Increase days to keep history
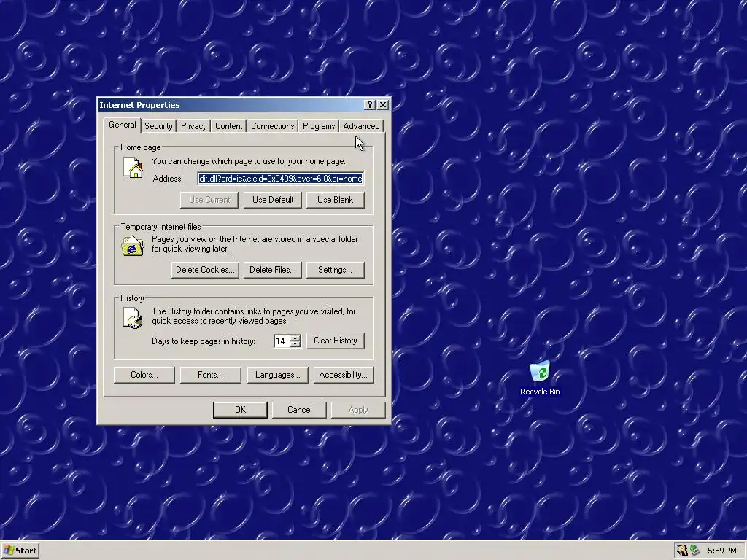This screenshot has width=747, height=560. [x=295, y=338]
